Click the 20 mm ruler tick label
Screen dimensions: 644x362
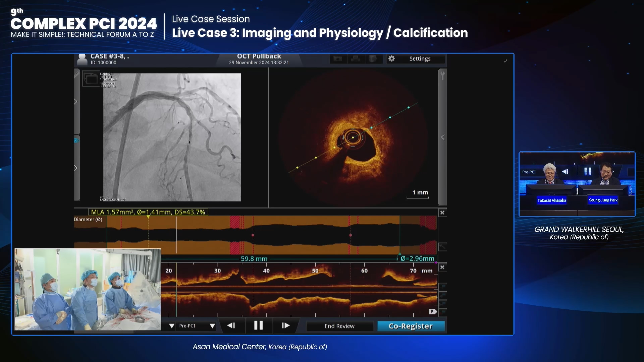click(169, 270)
